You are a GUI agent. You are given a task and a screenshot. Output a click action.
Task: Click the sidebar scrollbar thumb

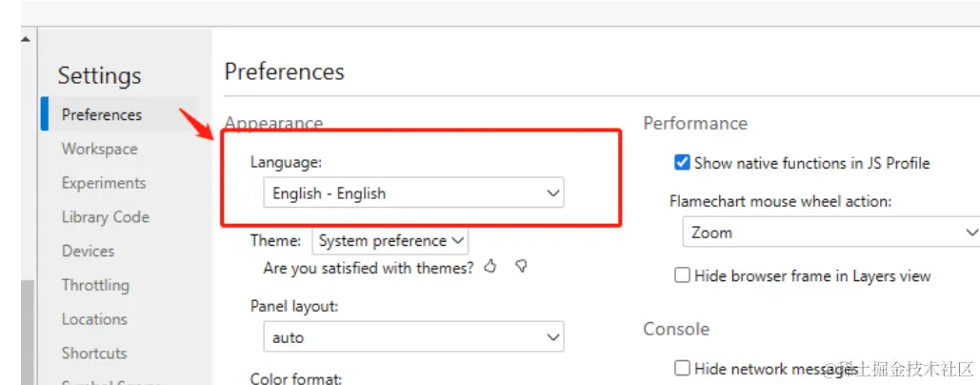click(26, 334)
